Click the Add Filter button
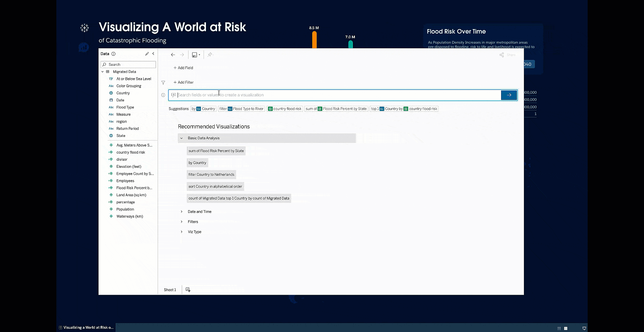The image size is (644, 332). click(x=183, y=82)
